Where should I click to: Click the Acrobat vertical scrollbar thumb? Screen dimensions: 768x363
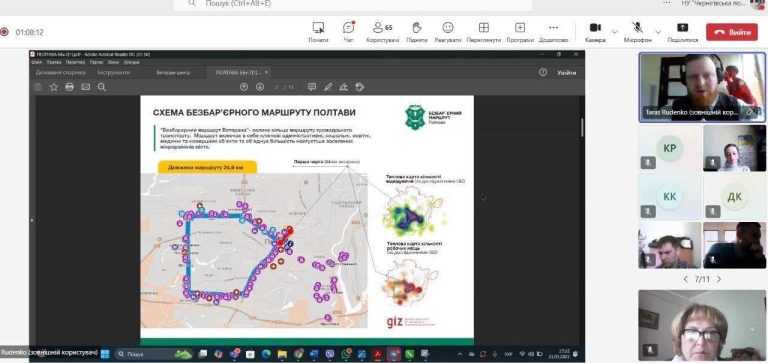tap(581, 126)
